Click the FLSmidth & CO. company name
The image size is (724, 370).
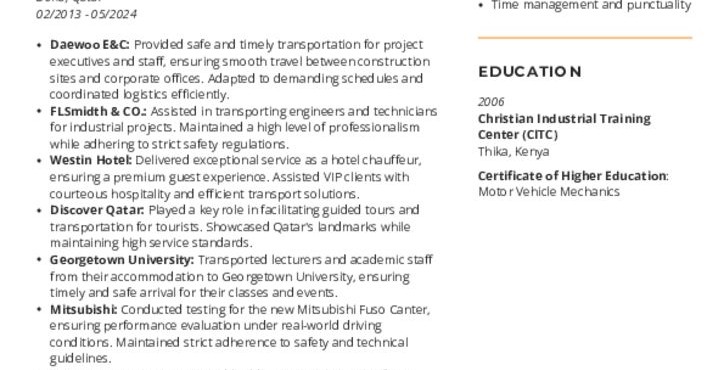98,111
